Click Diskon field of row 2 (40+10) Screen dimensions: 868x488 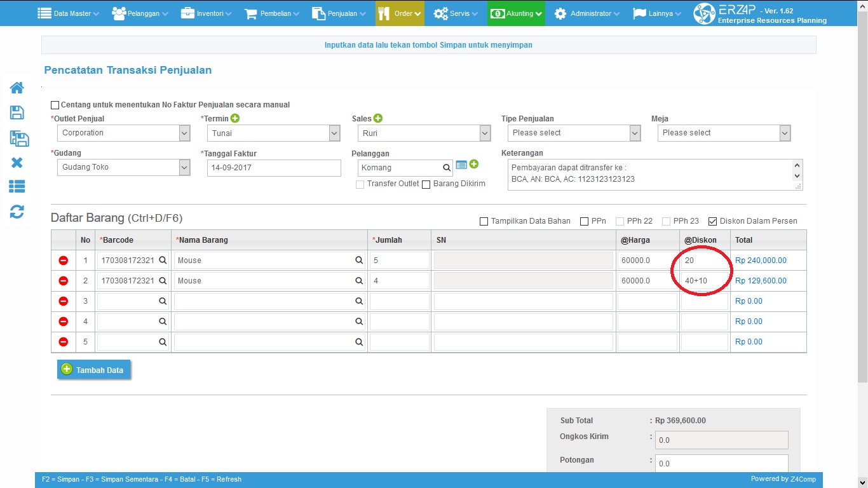tap(705, 281)
